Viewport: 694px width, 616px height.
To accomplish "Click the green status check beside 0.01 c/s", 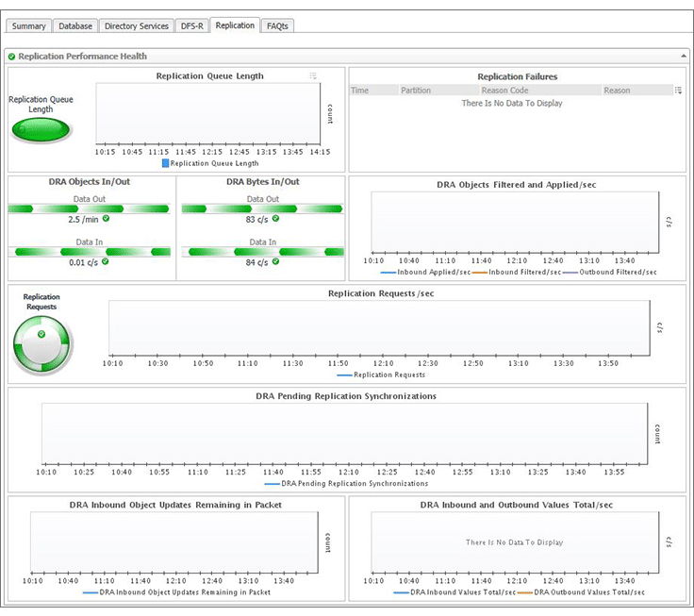I will 106,261.
